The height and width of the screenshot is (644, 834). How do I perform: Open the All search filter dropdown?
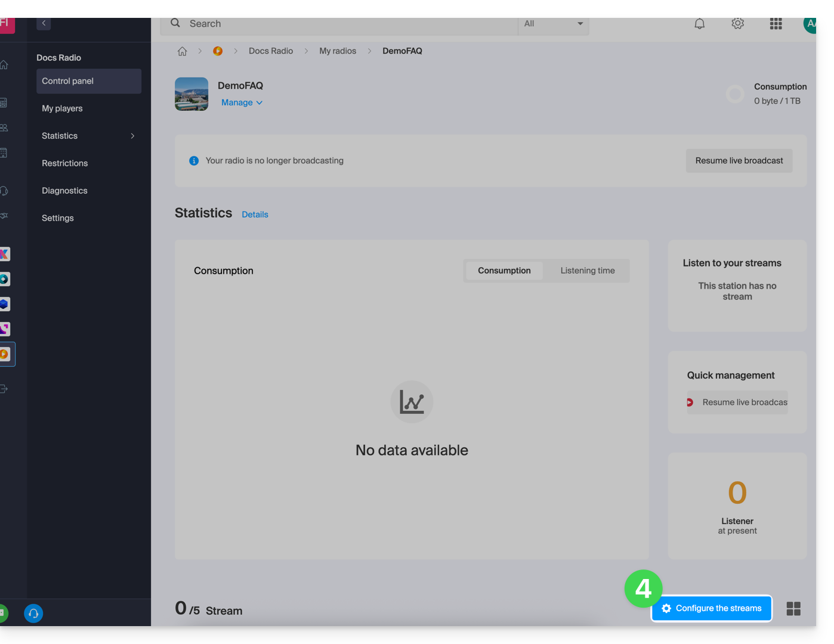[553, 24]
